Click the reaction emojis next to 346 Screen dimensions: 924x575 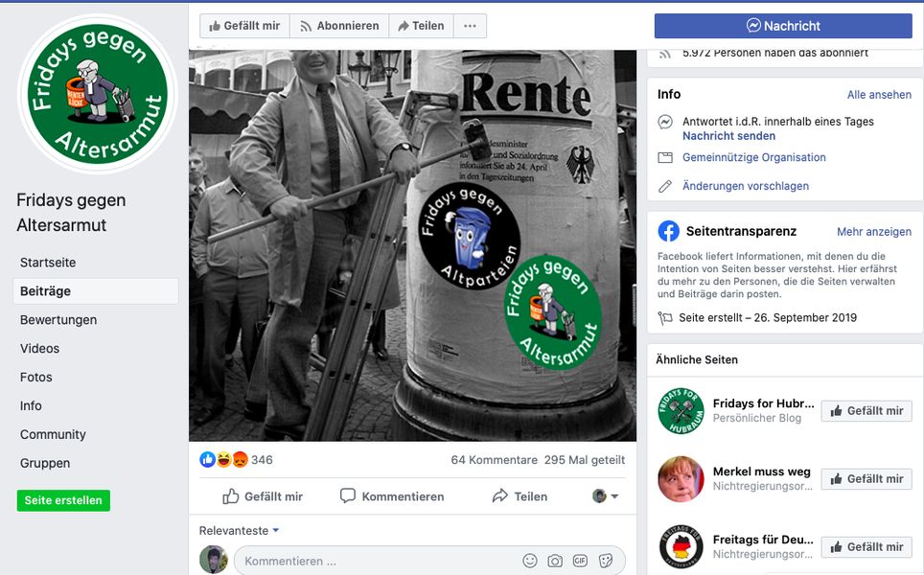coord(223,460)
